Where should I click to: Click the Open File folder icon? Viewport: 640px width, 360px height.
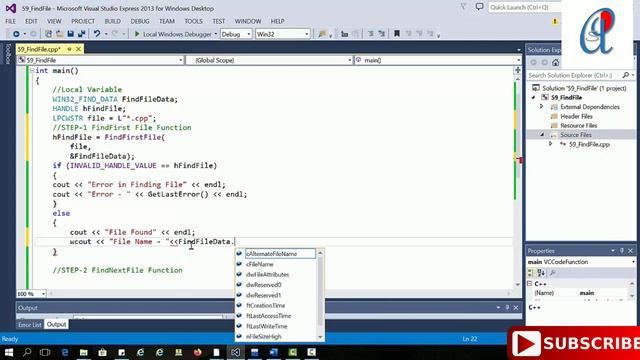pos(59,34)
